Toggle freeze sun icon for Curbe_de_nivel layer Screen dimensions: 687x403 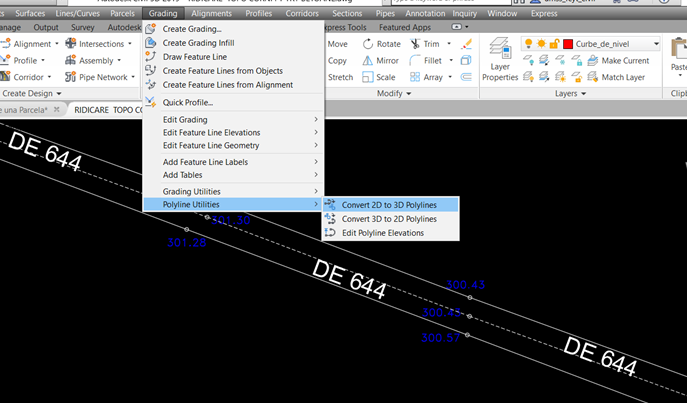pos(542,43)
